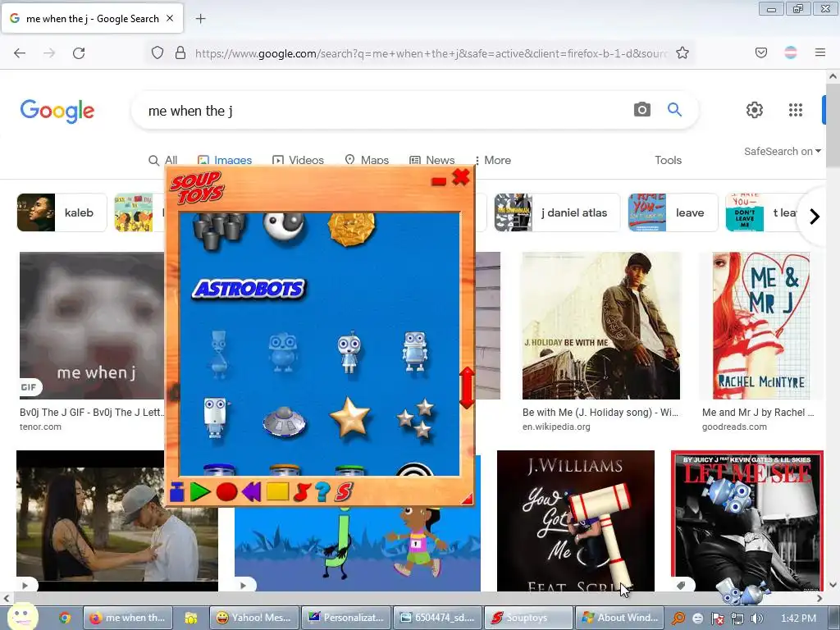Go to Google home via logo
This screenshot has height=630, width=840.
(x=57, y=111)
